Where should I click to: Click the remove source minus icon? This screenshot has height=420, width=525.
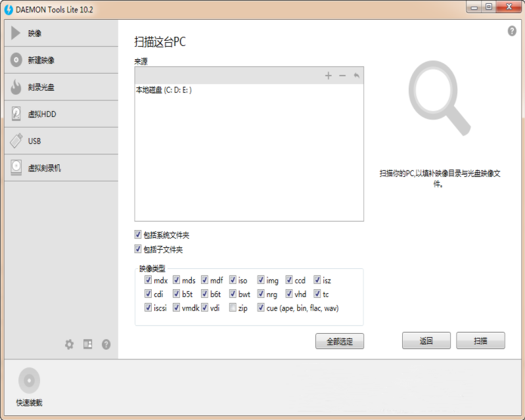pos(342,76)
